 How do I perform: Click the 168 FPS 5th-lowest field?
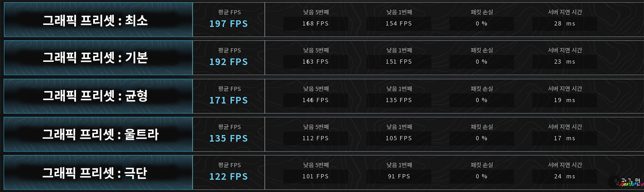316,24
